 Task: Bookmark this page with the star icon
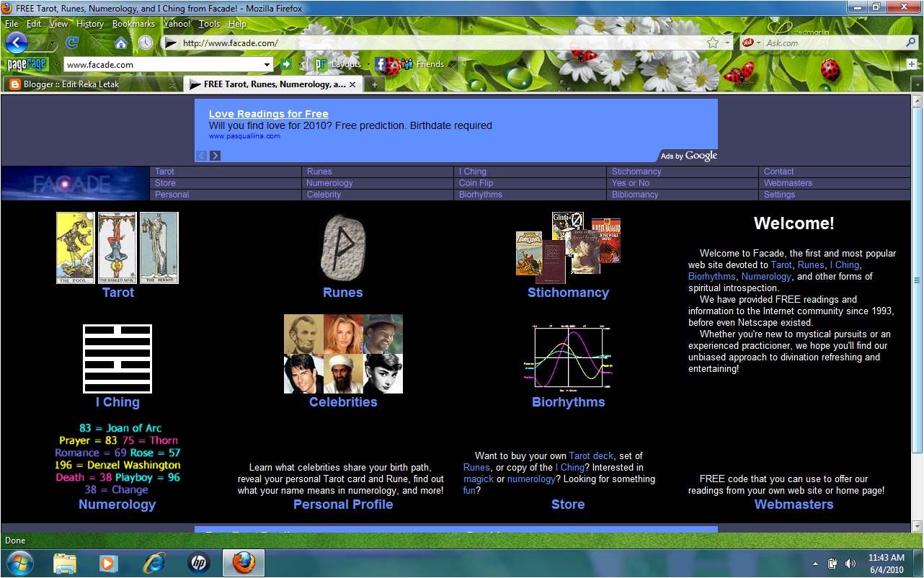(713, 43)
